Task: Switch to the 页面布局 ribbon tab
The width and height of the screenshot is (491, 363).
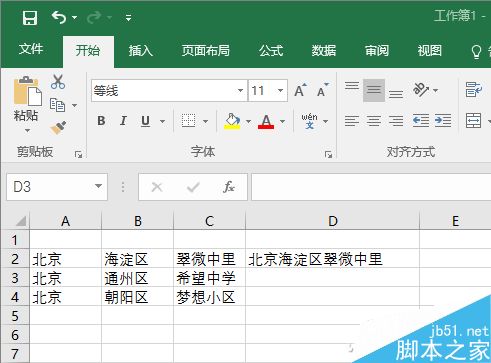Action: coord(206,51)
